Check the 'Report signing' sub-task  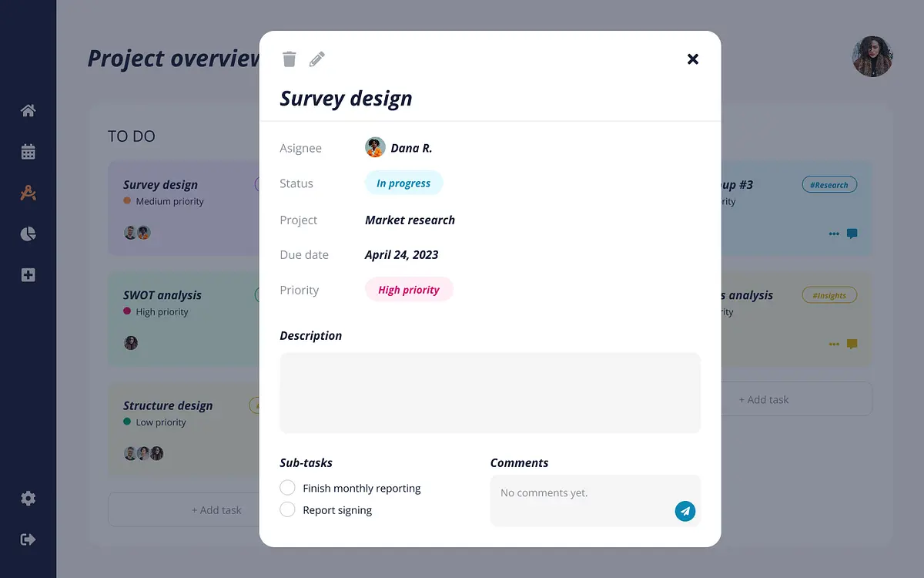coord(287,509)
